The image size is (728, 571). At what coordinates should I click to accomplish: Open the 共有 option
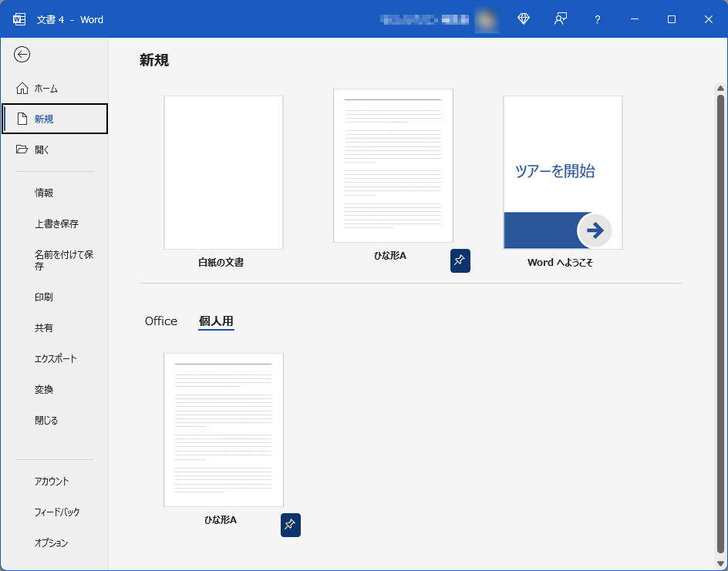(x=55, y=328)
